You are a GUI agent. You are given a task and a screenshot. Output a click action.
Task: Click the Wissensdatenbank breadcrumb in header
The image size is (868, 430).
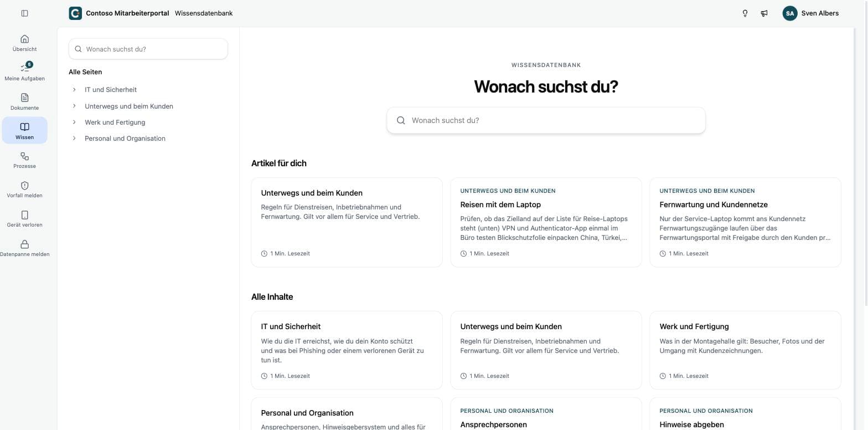pyautogui.click(x=204, y=13)
